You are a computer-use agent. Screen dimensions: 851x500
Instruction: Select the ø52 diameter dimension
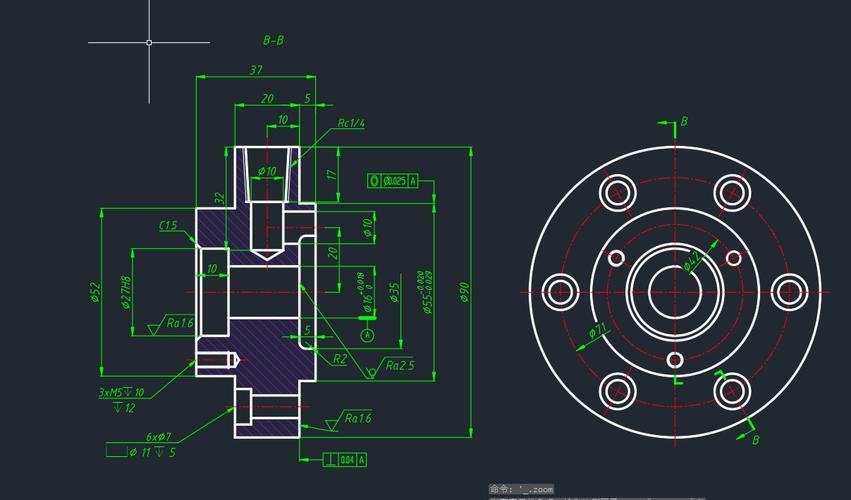tap(94, 292)
